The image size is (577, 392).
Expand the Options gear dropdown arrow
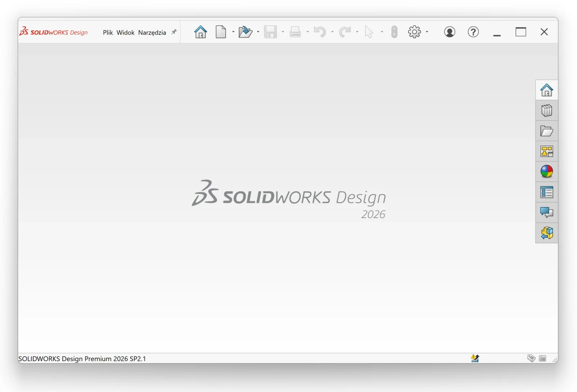(427, 32)
